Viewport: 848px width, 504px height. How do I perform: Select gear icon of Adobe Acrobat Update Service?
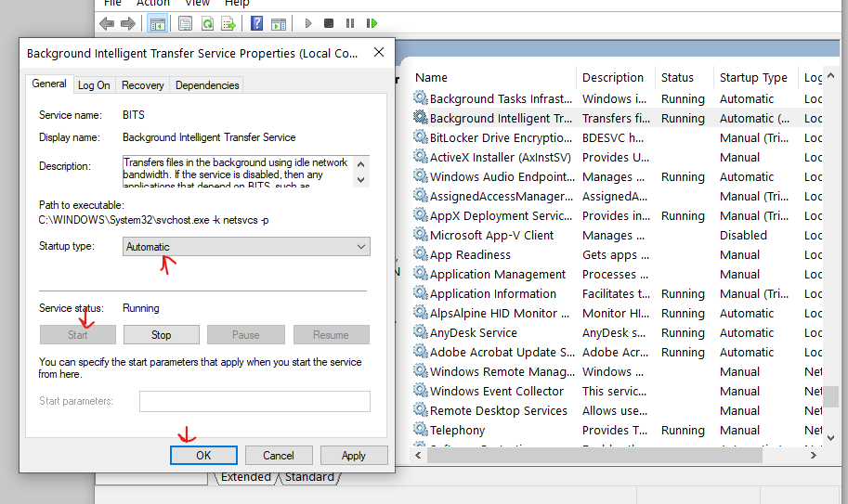click(x=420, y=351)
